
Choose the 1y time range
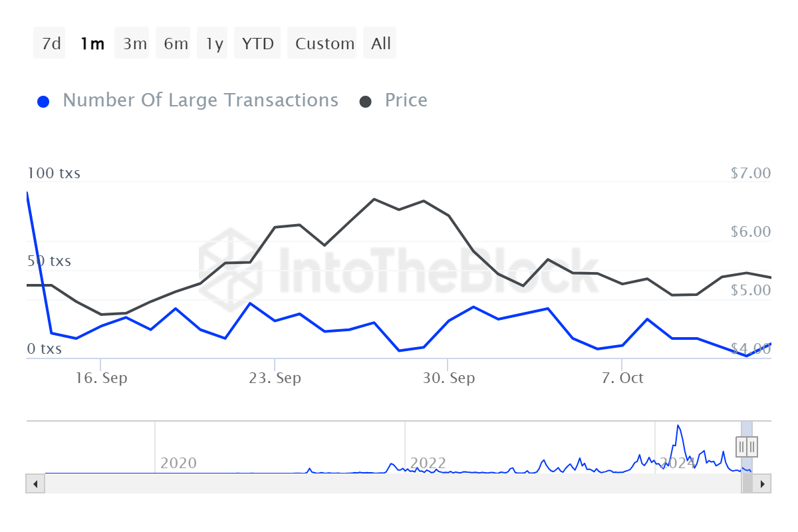pos(213,43)
